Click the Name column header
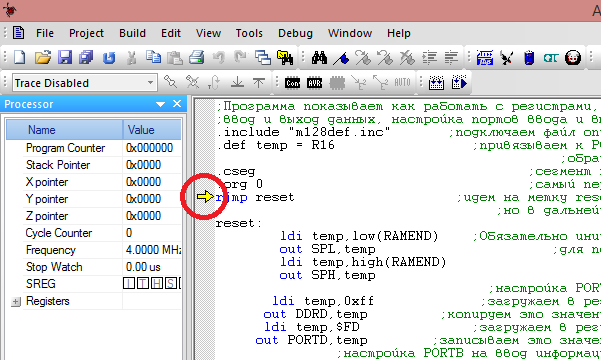Screen dimensions: 601x360 click(x=64, y=130)
